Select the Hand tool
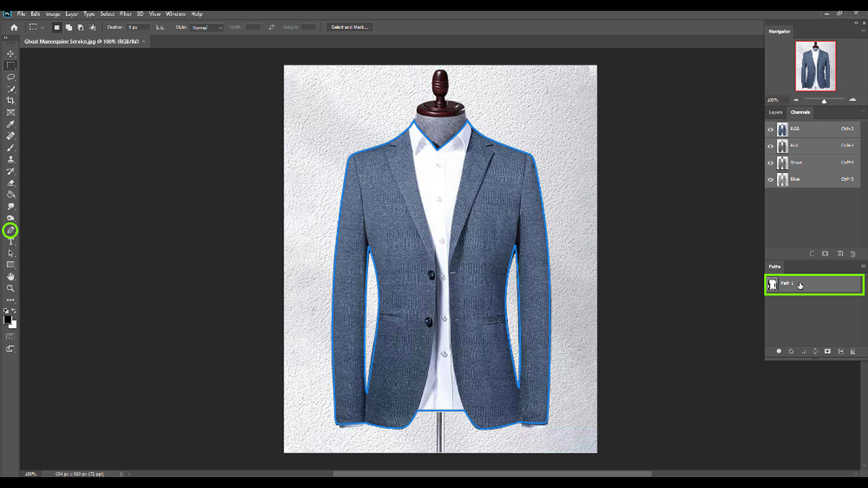 [10, 277]
